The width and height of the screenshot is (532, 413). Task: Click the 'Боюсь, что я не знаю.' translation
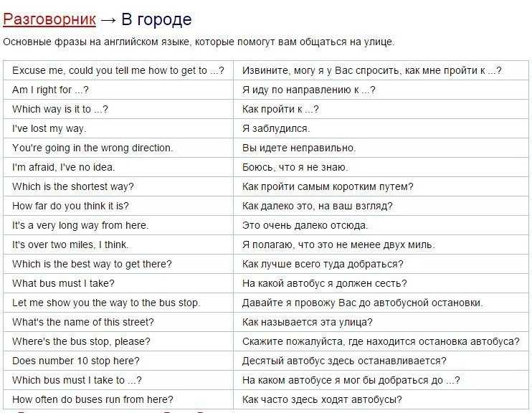click(x=295, y=167)
